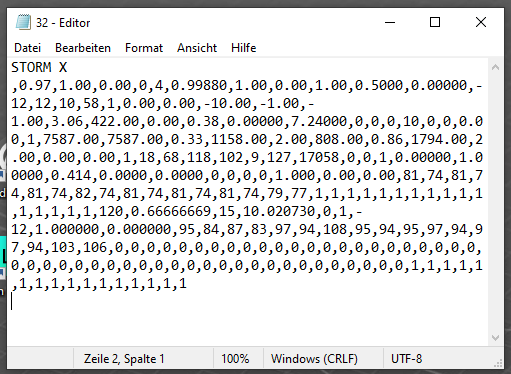
Task: Close the Editor window
Action: [x=481, y=22]
